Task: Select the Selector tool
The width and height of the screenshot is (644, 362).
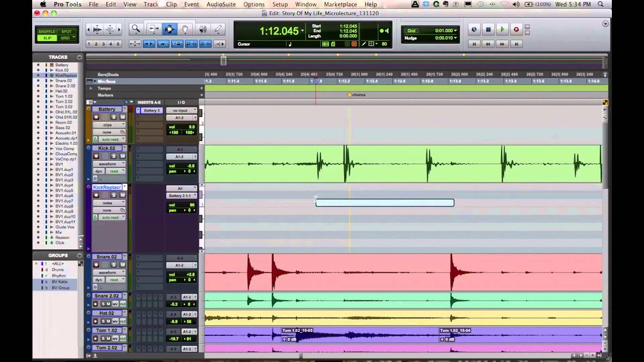Action: [169, 29]
